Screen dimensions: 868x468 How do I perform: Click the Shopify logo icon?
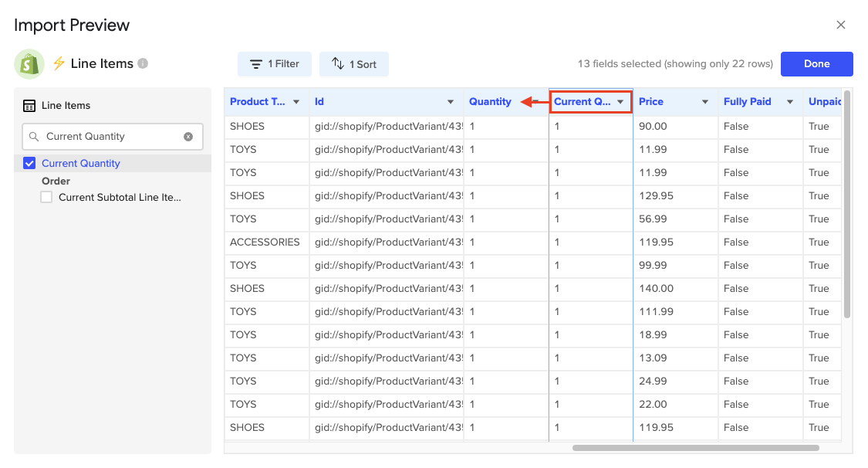[29, 64]
